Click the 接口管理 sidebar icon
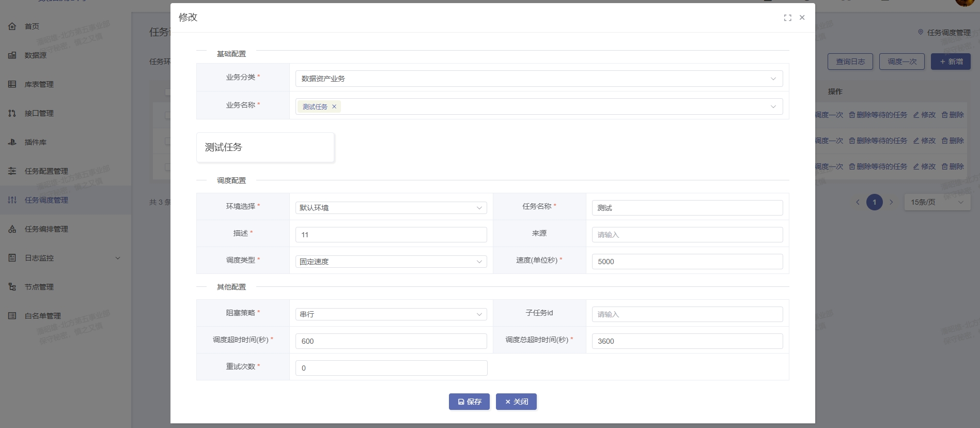 (12, 113)
